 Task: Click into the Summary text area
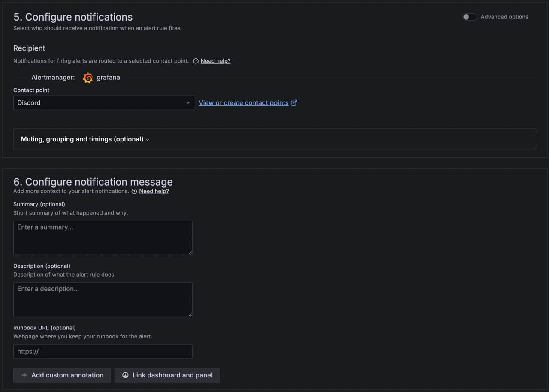coord(103,238)
